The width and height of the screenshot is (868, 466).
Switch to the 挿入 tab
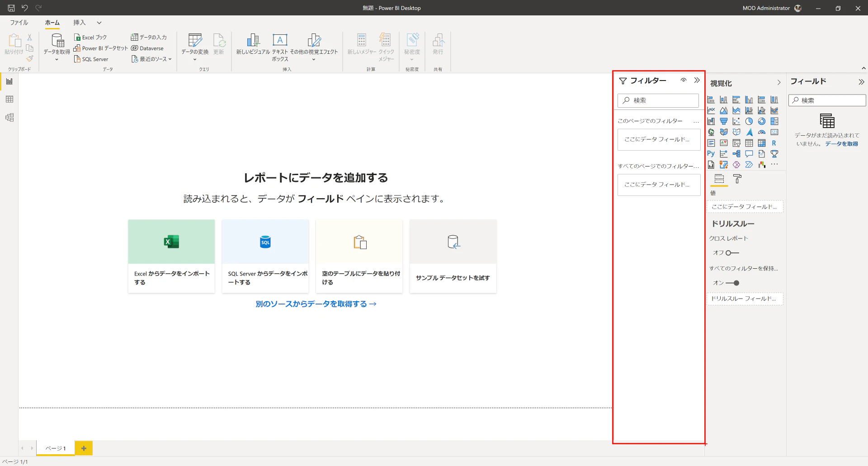pyautogui.click(x=80, y=23)
